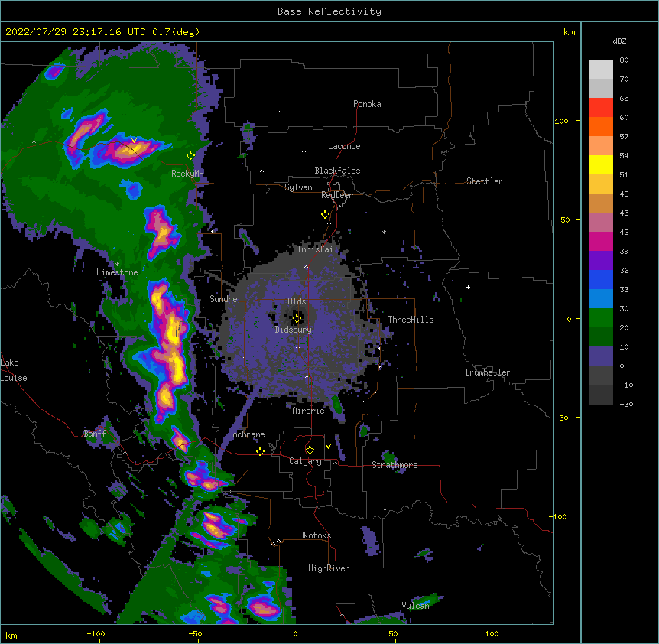Click the Didsbury town label
This screenshot has height=644, width=659.
tap(294, 330)
